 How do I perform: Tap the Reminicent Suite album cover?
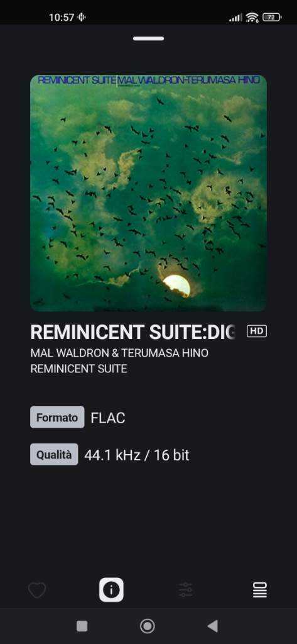point(148,193)
